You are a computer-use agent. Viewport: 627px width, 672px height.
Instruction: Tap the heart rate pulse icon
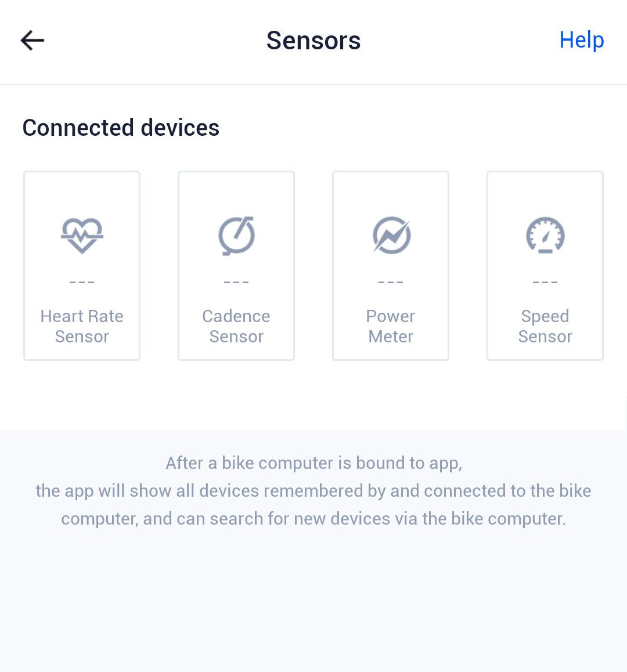pyautogui.click(x=82, y=235)
